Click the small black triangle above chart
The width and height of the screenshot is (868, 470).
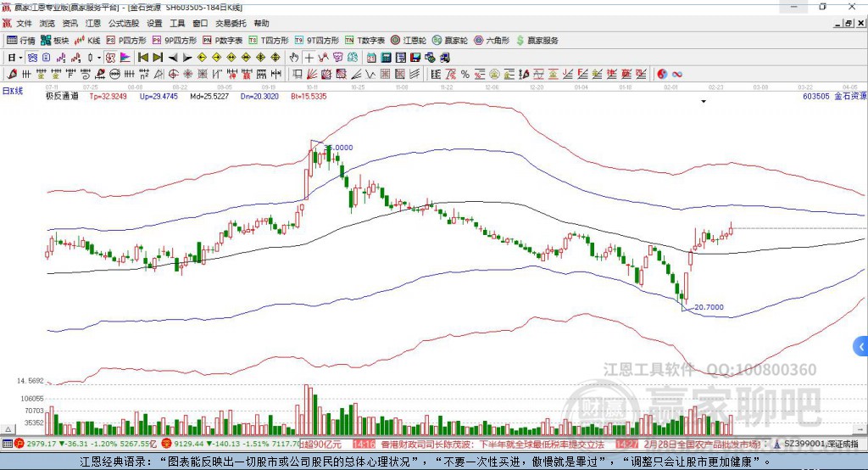click(x=704, y=102)
